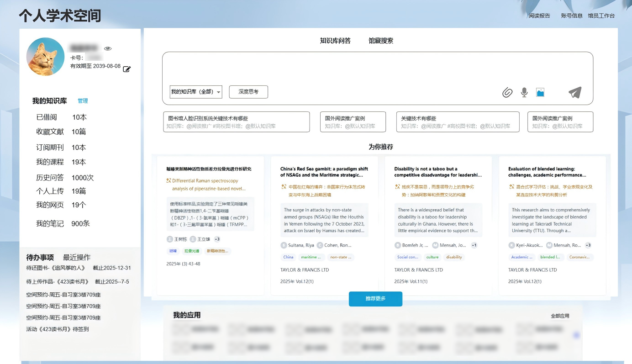Expand the +1 hidden author on the disability article
This screenshot has height=364, width=632.
pyautogui.click(x=475, y=245)
